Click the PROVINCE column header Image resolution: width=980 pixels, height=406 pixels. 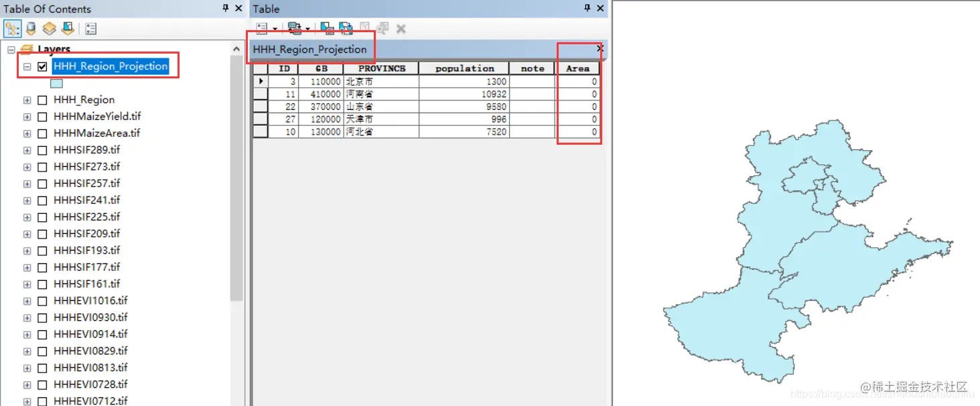pyautogui.click(x=381, y=68)
